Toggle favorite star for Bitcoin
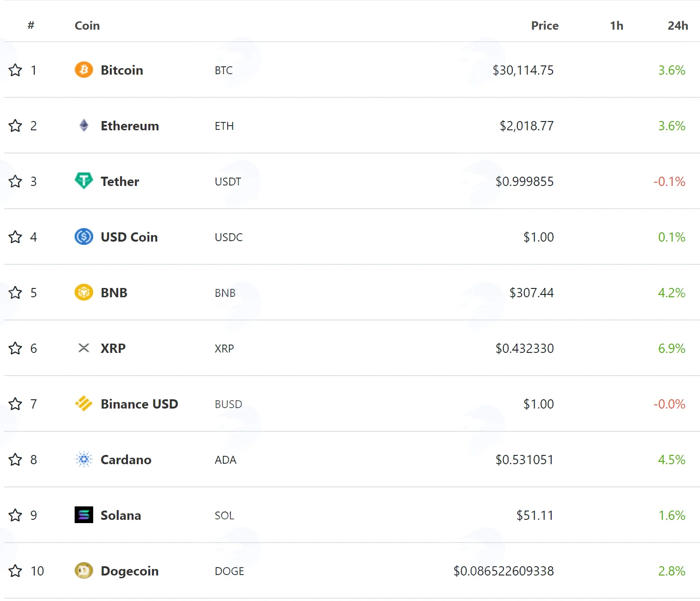This screenshot has height=601, width=700. (15, 70)
